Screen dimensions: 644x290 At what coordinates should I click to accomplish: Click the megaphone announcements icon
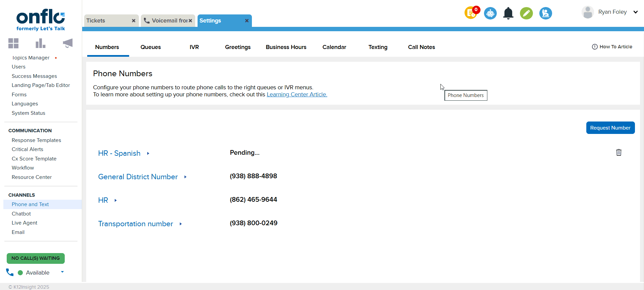pyautogui.click(x=67, y=43)
